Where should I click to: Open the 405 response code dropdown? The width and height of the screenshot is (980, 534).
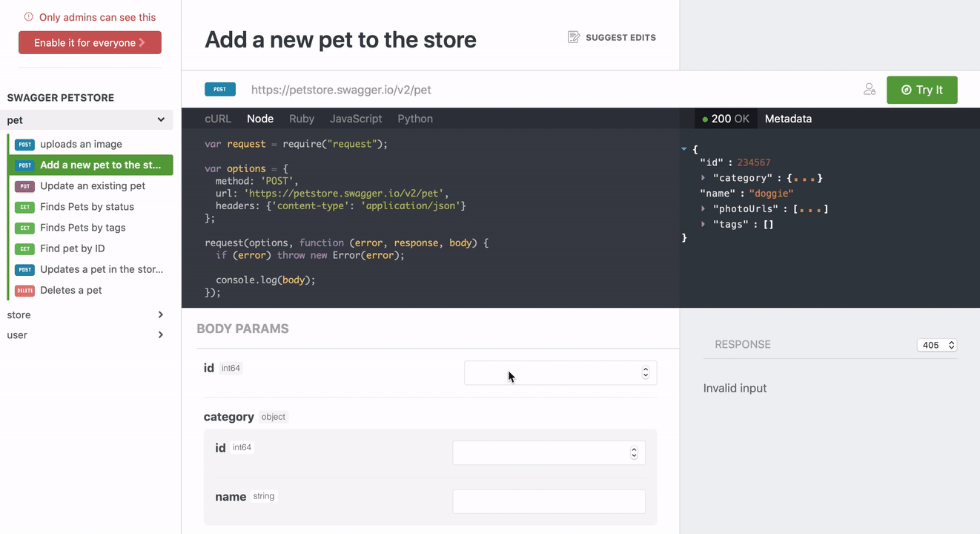tap(937, 345)
